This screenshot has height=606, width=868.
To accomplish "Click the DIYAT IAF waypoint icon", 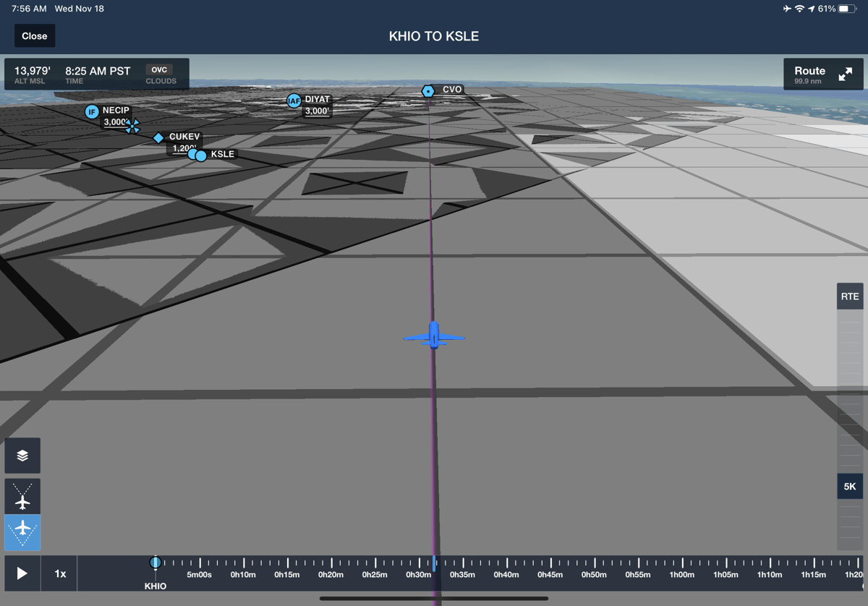I will pos(294,101).
